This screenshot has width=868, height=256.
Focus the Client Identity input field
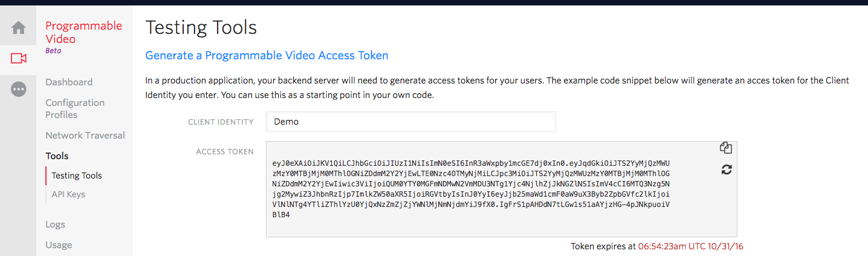click(x=410, y=122)
